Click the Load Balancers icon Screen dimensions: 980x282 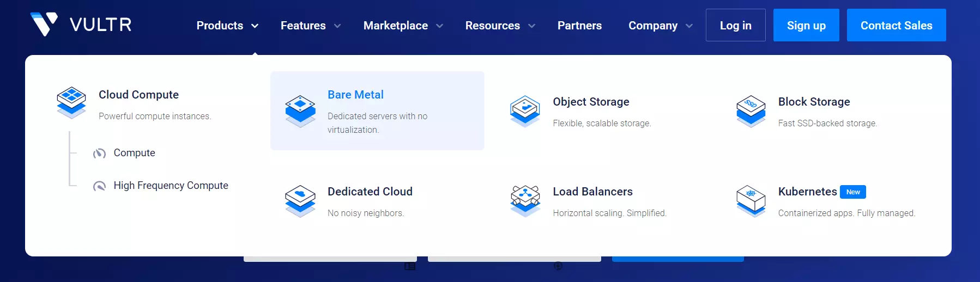point(525,200)
